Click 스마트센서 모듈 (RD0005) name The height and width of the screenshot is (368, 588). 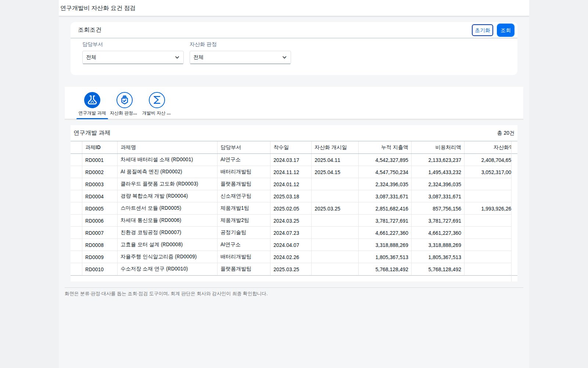coord(151,208)
